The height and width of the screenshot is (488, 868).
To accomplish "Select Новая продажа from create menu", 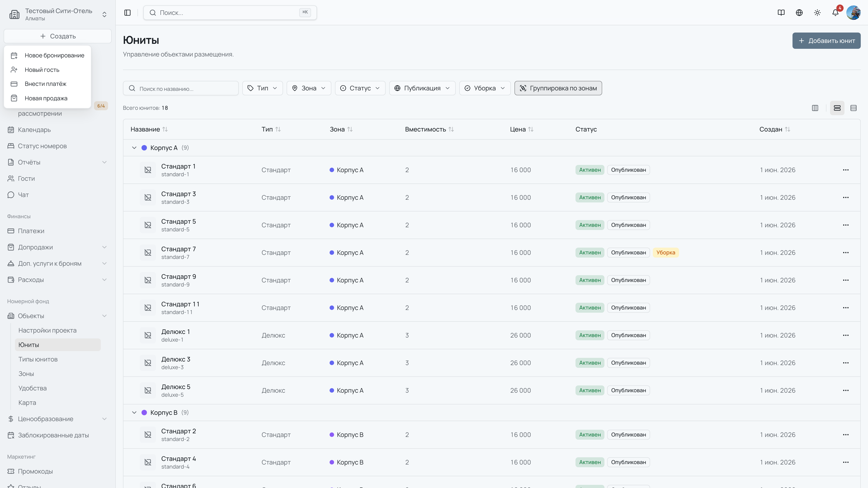I will pyautogui.click(x=47, y=98).
